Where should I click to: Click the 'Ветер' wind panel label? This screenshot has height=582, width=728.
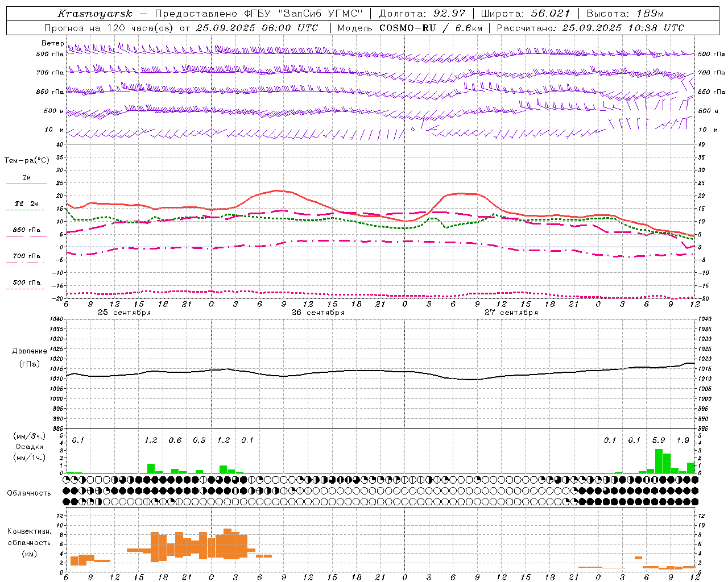(52, 43)
